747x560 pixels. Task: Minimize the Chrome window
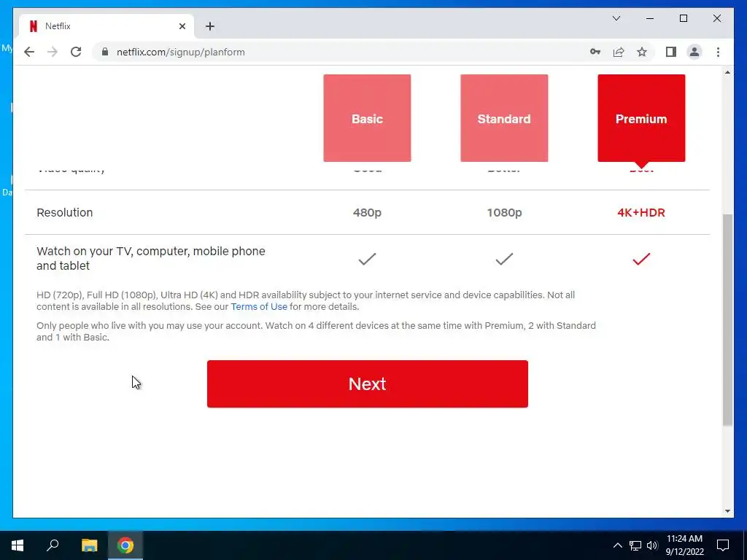[x=650, y=18]
